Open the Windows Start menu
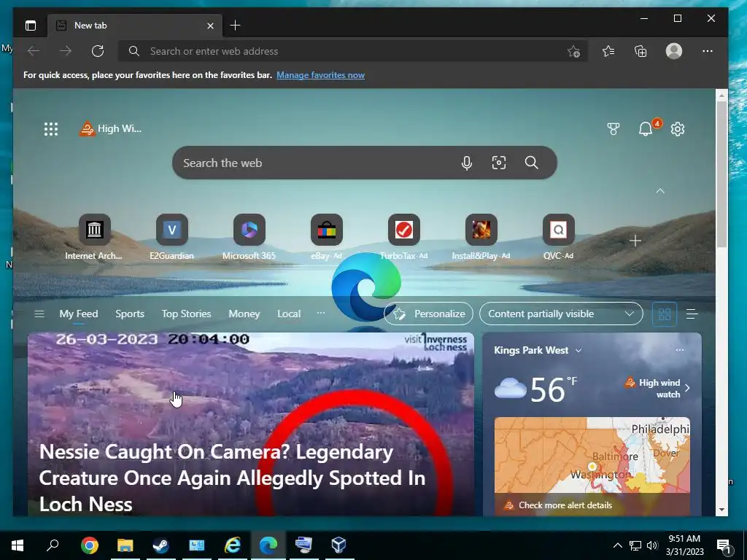The image size is (747, 560). (x=18, y=545)
